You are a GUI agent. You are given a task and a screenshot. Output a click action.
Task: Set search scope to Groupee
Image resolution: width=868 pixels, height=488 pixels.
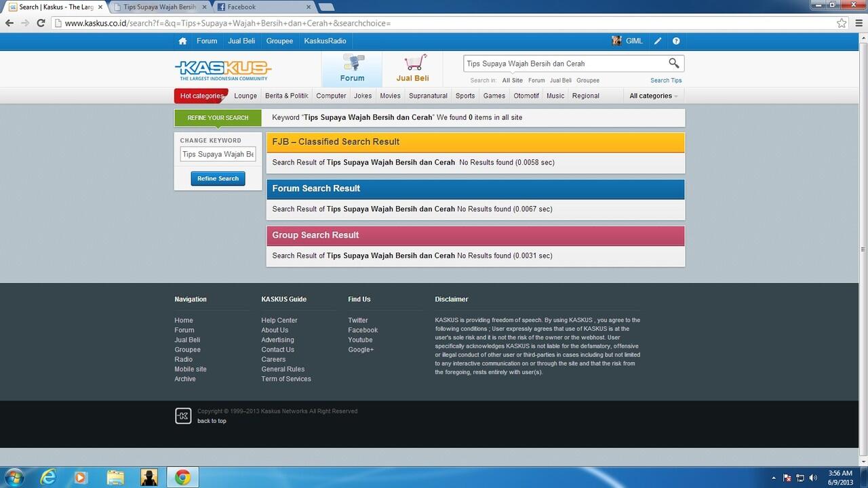[588, 81]
